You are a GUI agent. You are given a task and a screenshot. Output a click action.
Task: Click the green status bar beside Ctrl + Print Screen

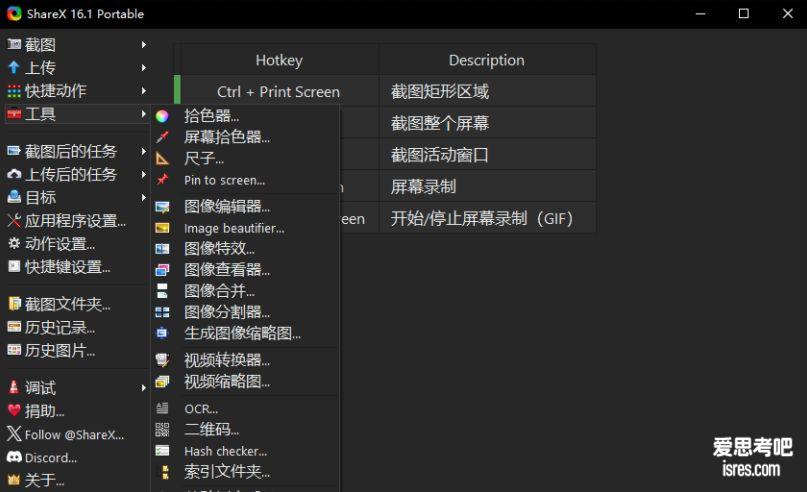[x=177, y=91]
